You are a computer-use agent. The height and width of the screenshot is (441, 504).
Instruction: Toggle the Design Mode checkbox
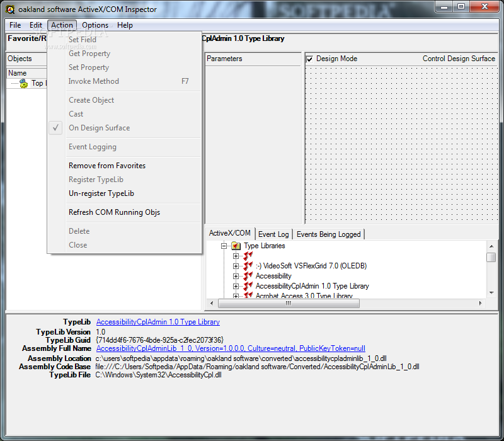pyautogui.click(x=310, y=59)
